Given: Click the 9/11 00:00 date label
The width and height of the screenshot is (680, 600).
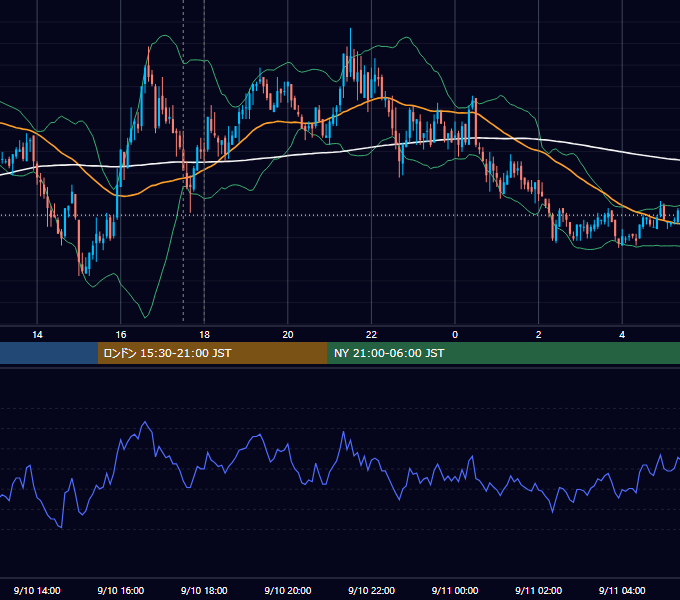Looking at the screenshot, I should 455,590.
